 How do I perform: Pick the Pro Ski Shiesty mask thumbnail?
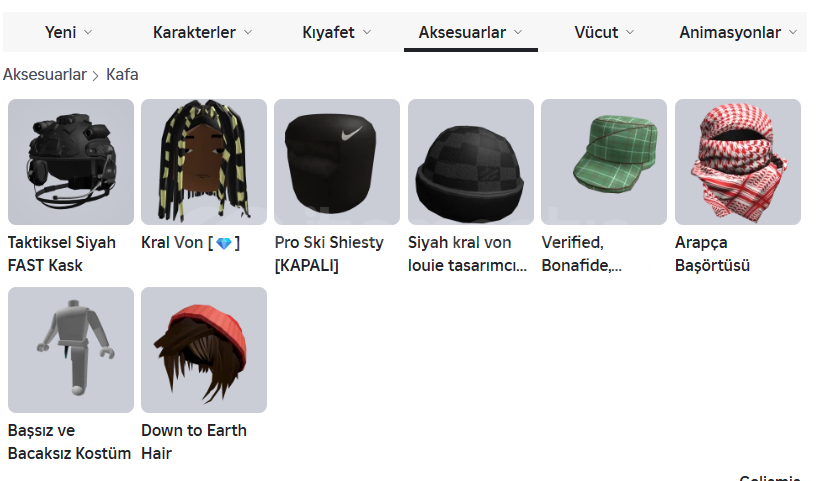click(x=337, y=162)
